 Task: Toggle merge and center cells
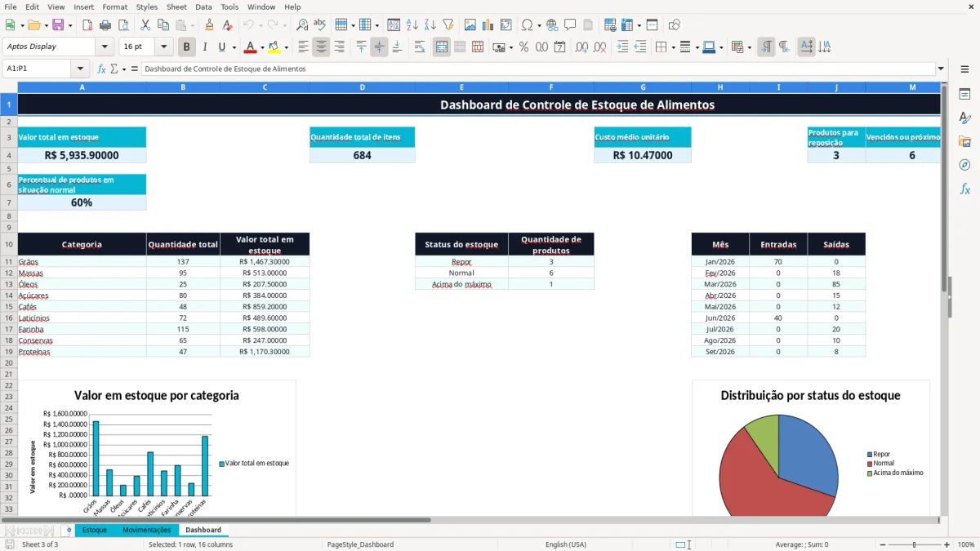pyautogui.click(x=442, y=47)
